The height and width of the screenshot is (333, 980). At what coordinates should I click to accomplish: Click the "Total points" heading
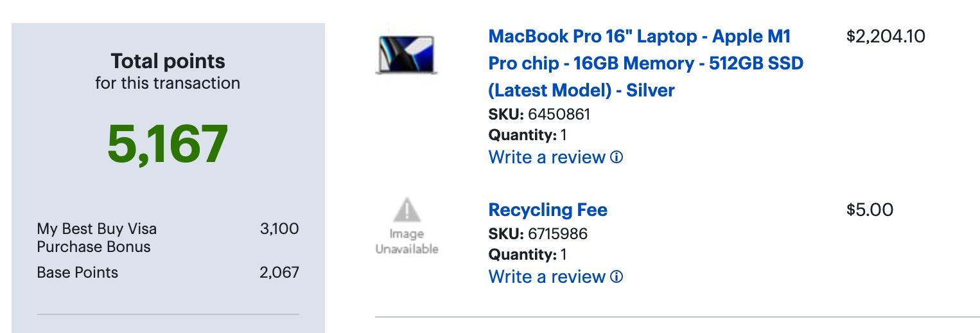[x=168, y=62]
